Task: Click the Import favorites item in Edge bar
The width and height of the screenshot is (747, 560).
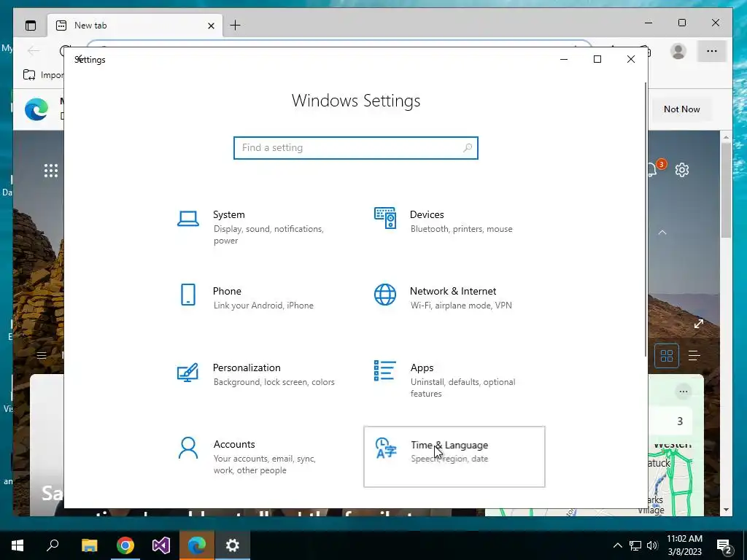Action: coord(43,75)
